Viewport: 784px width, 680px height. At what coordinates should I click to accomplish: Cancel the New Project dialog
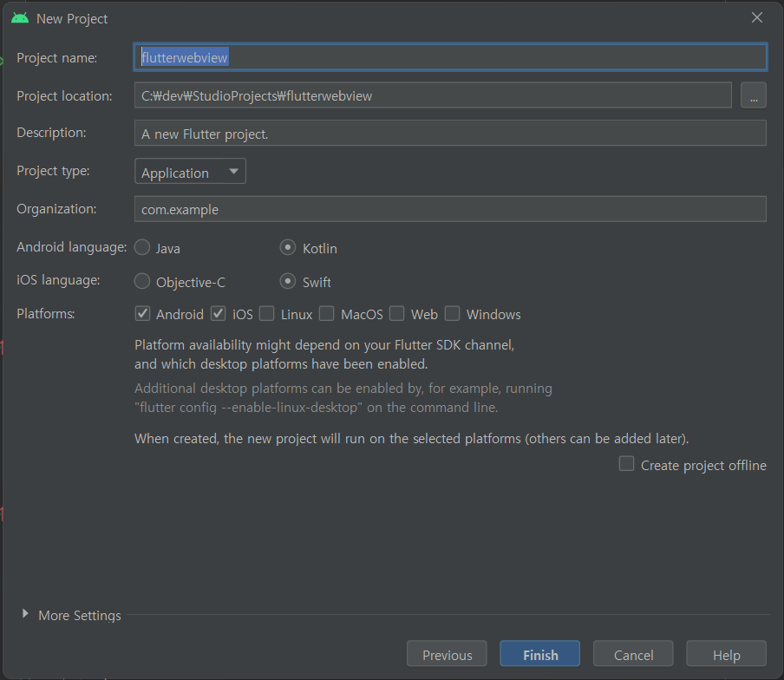(x=633, y=654)
